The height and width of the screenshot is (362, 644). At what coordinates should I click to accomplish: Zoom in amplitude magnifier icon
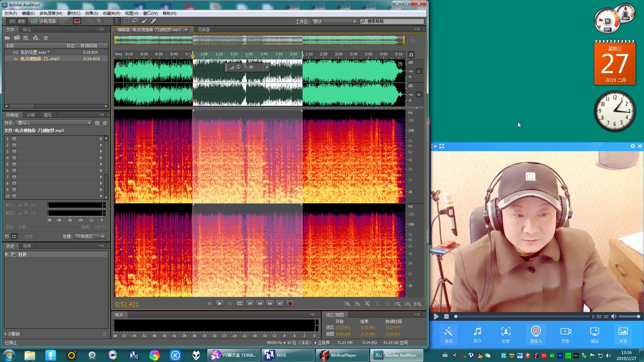click(347, 304)
